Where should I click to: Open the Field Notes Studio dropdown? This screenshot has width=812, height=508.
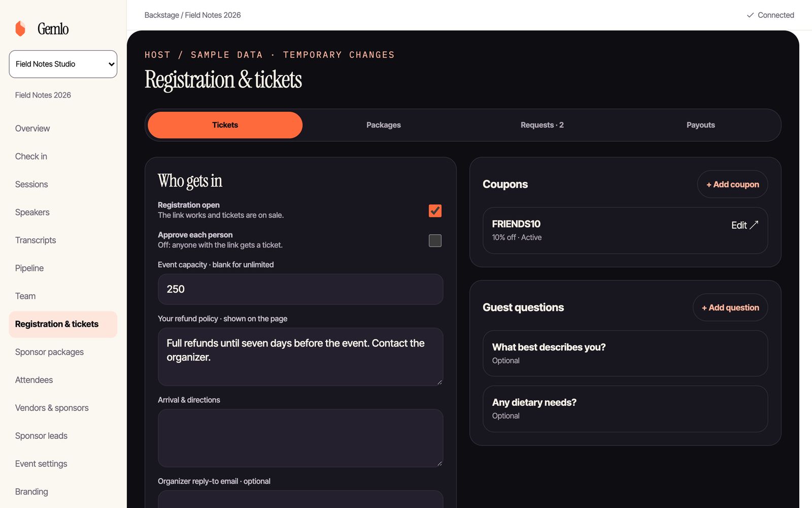(x=63, y=64)
